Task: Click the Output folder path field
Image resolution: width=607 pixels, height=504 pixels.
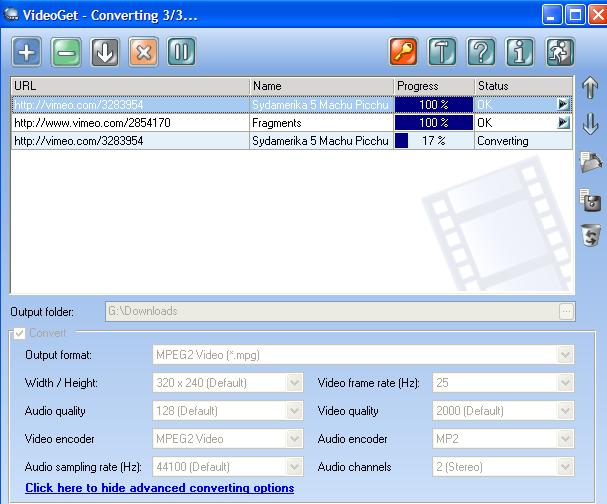Action: click(332, 311)
